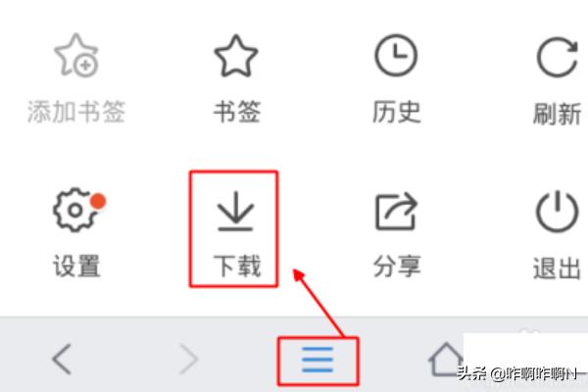
Task: Select the 书签 text label
Action: coord(236,112)
